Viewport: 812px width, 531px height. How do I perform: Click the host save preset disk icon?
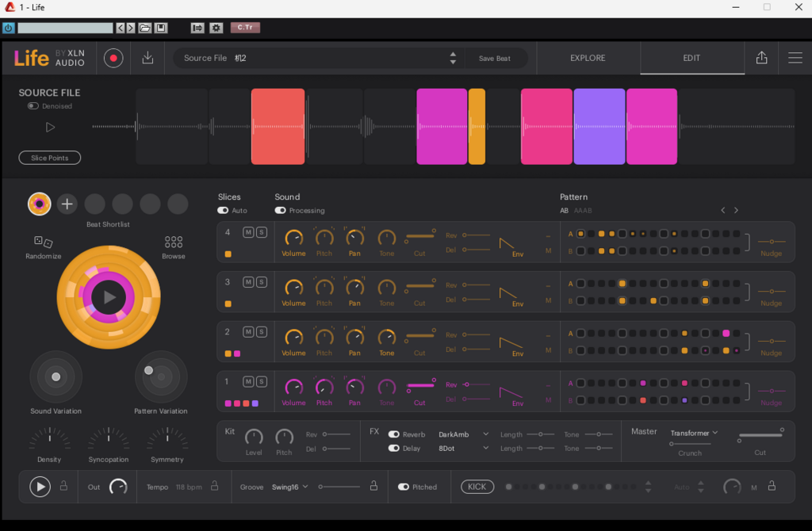click(x=161, y=28)
